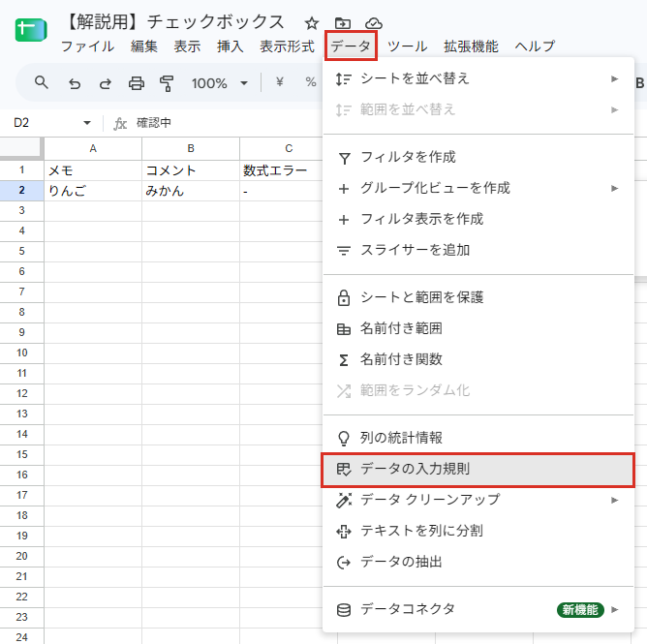This screenshot has height=644, width=647.
Task: Check the cloud save status icon
Action: (374, 23)
